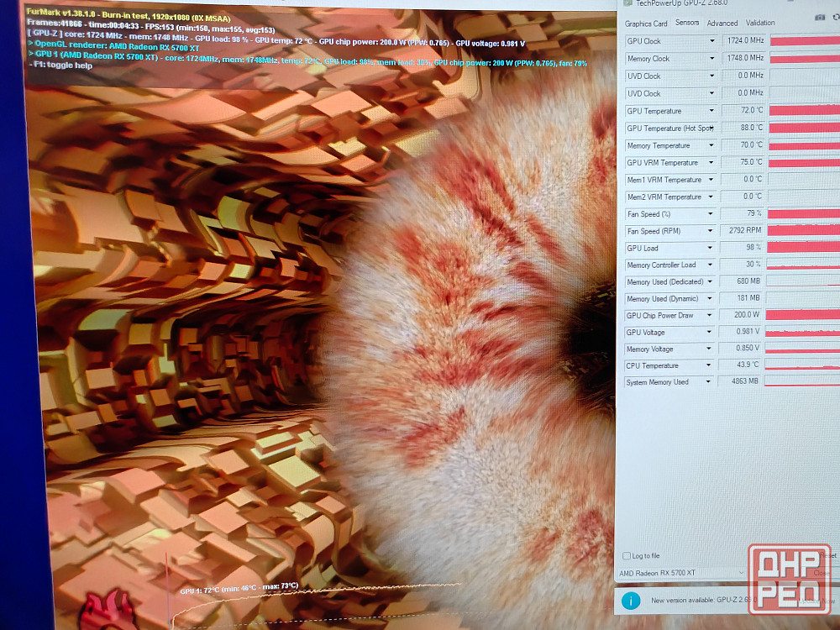Open the Validation tab
The height and width of the screenshot is (630, 840).
click(760, 24)
